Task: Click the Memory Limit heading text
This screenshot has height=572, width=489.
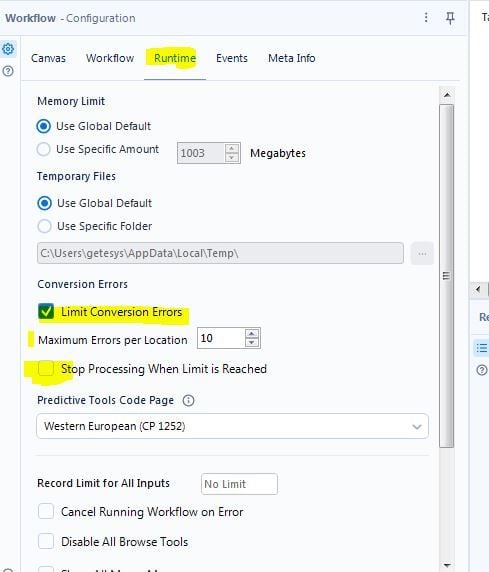Action: click(x=71, y=101)
